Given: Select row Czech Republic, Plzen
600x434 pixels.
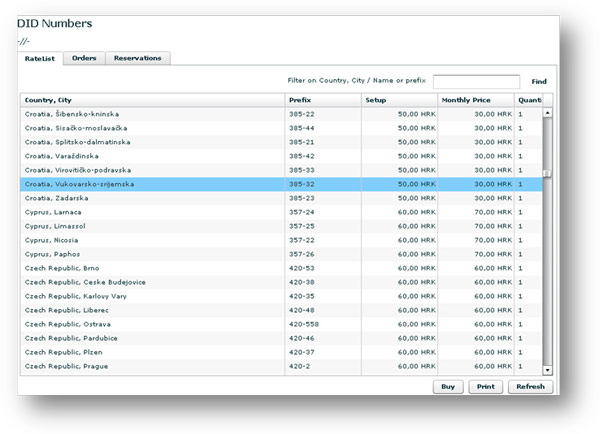Looking at the screenshot, I should point(281,352).
